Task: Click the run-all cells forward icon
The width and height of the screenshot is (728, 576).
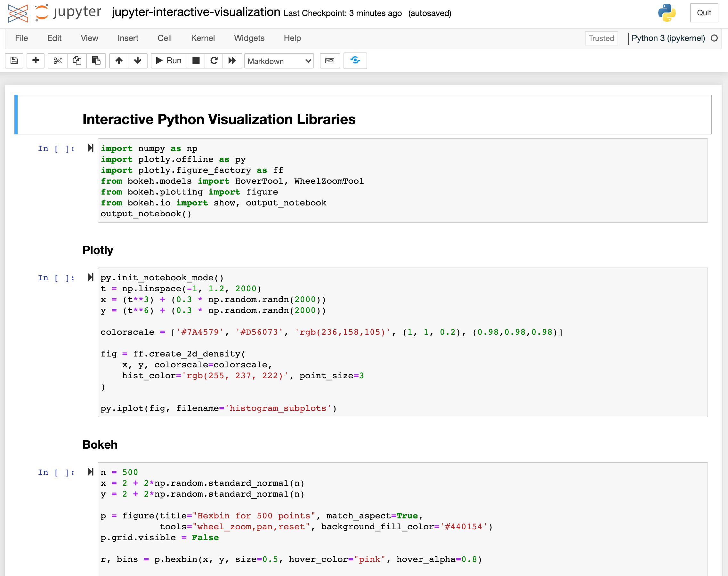Action: 232,61
